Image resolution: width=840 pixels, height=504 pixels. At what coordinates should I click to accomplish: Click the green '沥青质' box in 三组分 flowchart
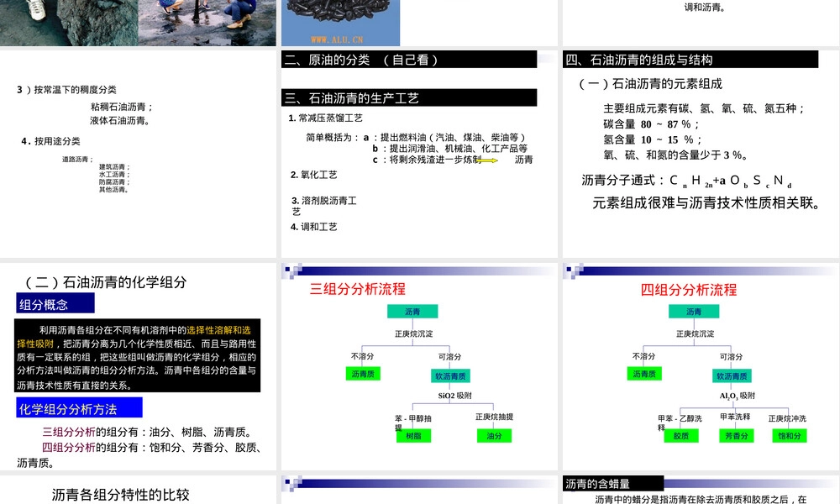pos(363,374)
